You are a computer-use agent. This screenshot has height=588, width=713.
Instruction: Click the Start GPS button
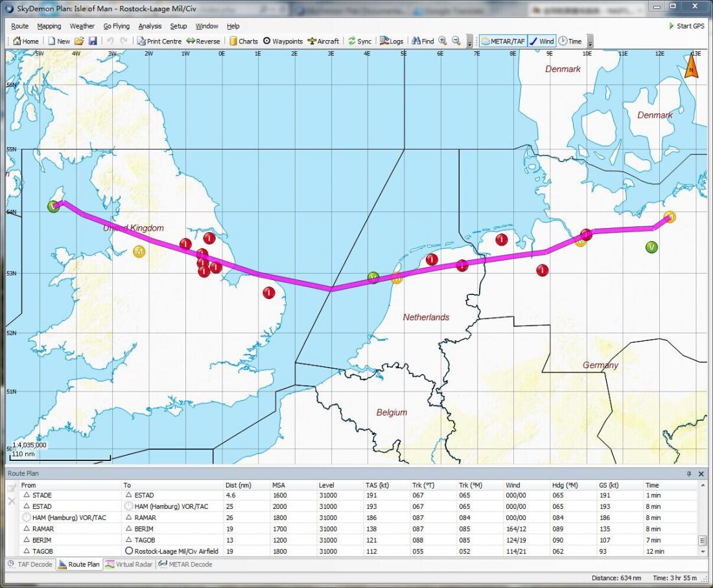click(686, 26)
